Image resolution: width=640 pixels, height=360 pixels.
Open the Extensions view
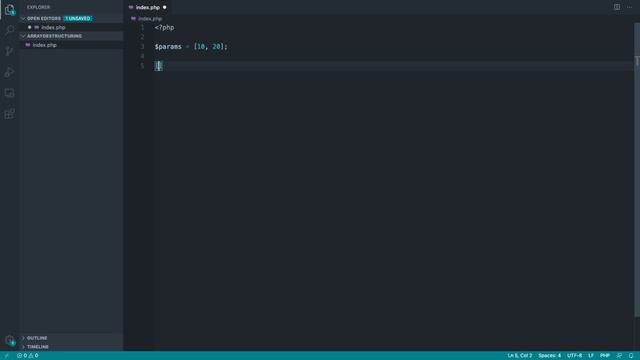pyautogui.click(x=9, y=113)
